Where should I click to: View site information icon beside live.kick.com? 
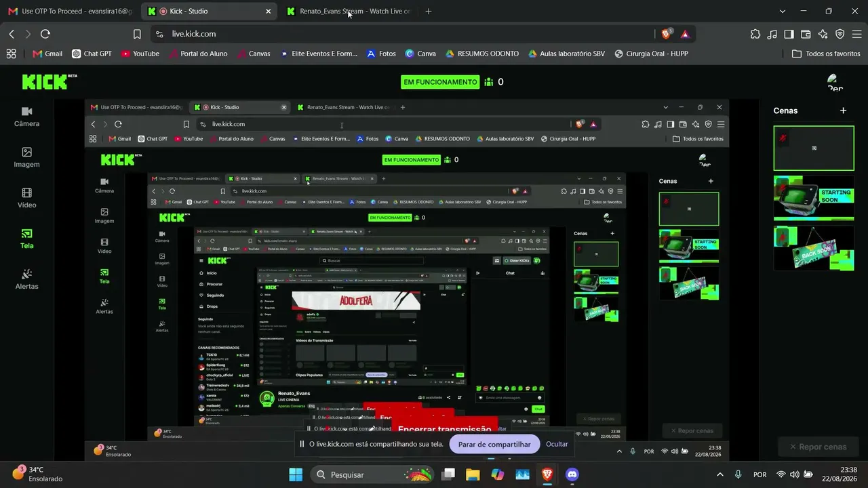pyautogui.click(x=159, y=34)
